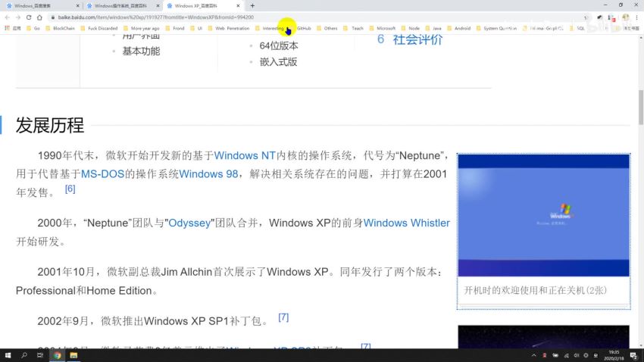Open the Microsoft bookmarks folder

(x=383, y=28)
